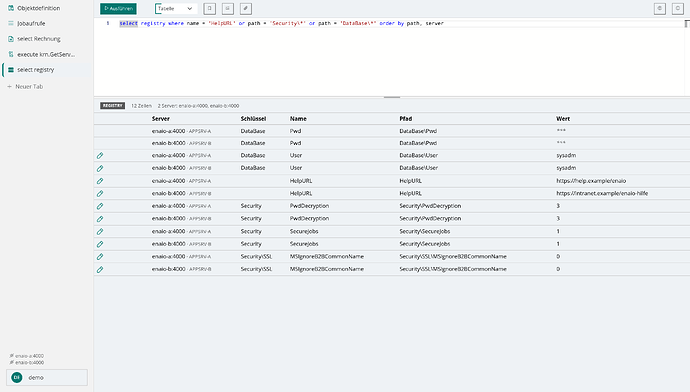
Task: Click Security\SSL\MSIgnoreB2BCommonName path for enaio-b:4000
Action: (x=453, y=269)
